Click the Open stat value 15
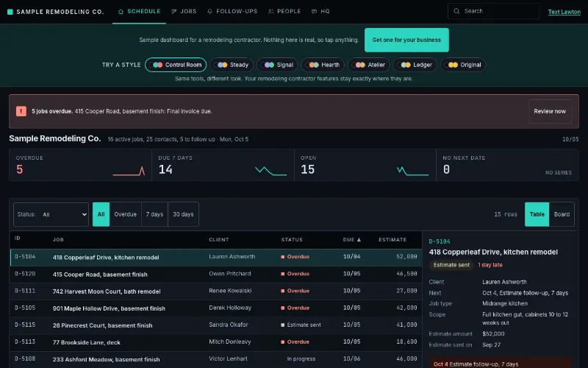Viewport: 588px width, 368px height. pos(307,170)
